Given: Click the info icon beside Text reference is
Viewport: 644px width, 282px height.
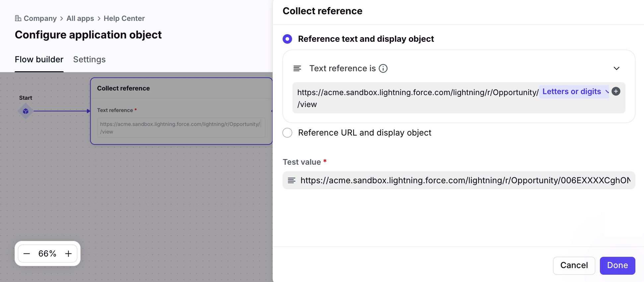Looking at the screenshot, I should tap(383, 68).
